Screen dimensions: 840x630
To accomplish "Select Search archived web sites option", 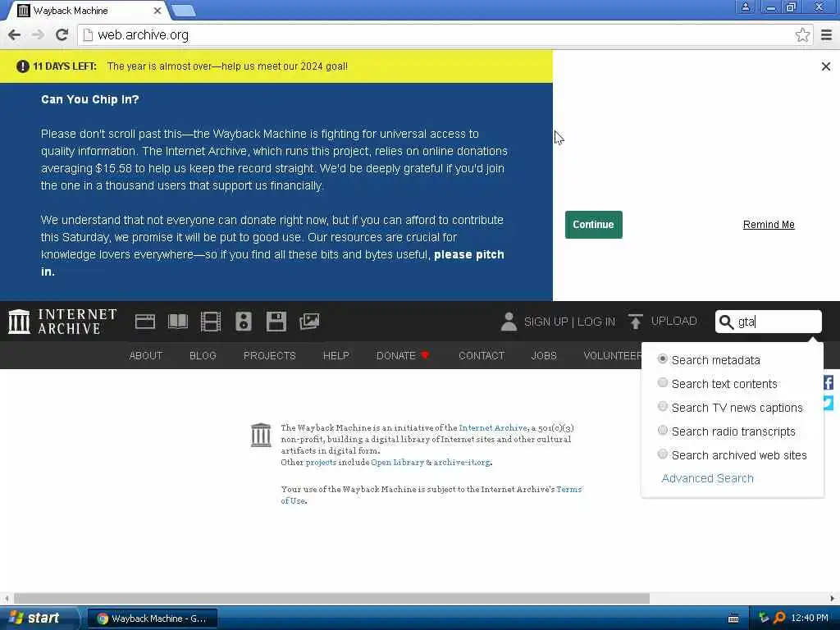I will 663,454.
